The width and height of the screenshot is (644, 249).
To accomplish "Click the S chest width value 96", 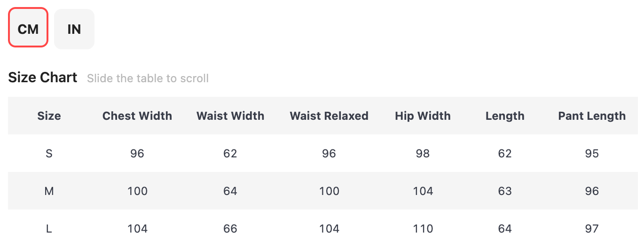I will [x=137, y=154].
